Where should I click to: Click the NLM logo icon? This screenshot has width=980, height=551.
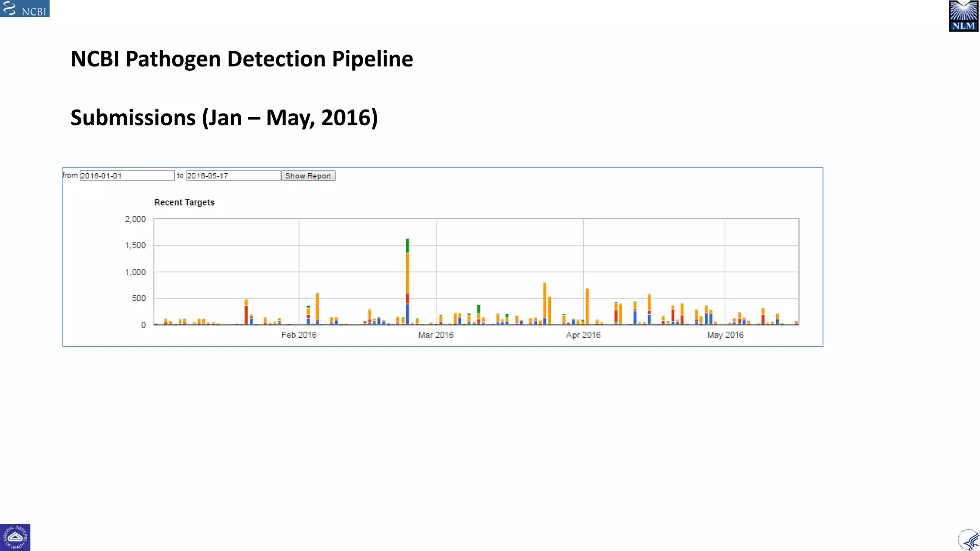[x=963, y=16]
